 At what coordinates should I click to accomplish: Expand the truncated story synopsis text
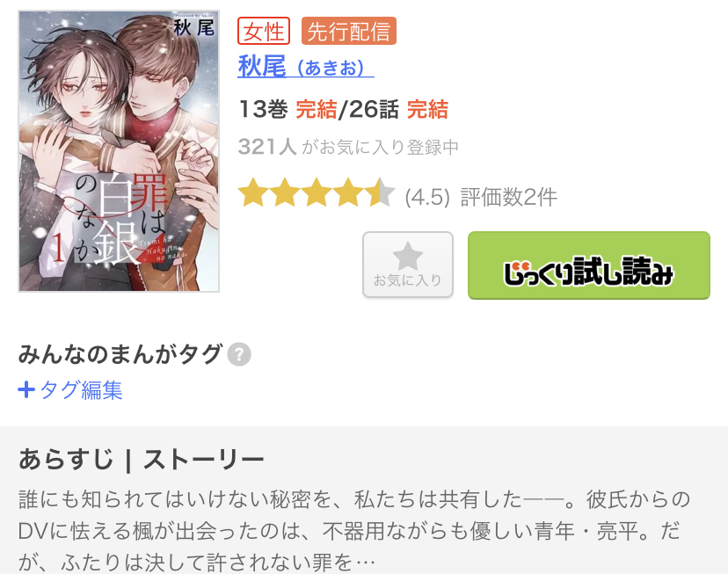tap(353, 531)
